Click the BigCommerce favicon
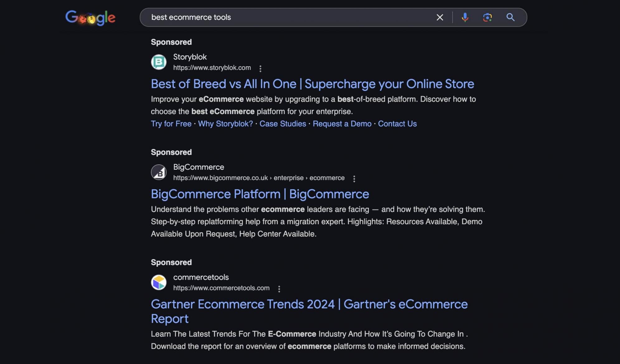 click(159, 172)
